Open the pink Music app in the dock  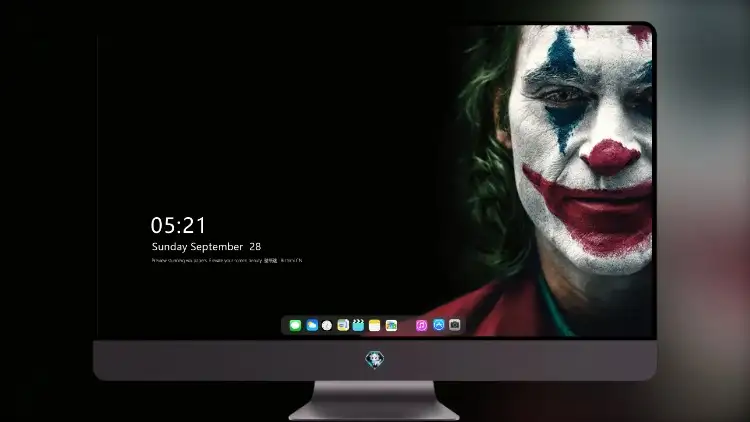click(421, 325)
